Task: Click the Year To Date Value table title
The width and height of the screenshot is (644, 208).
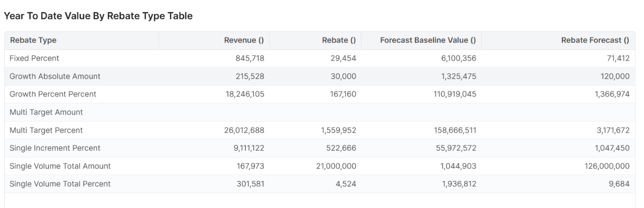Action: pyautogui.click(x=98, y=16)
